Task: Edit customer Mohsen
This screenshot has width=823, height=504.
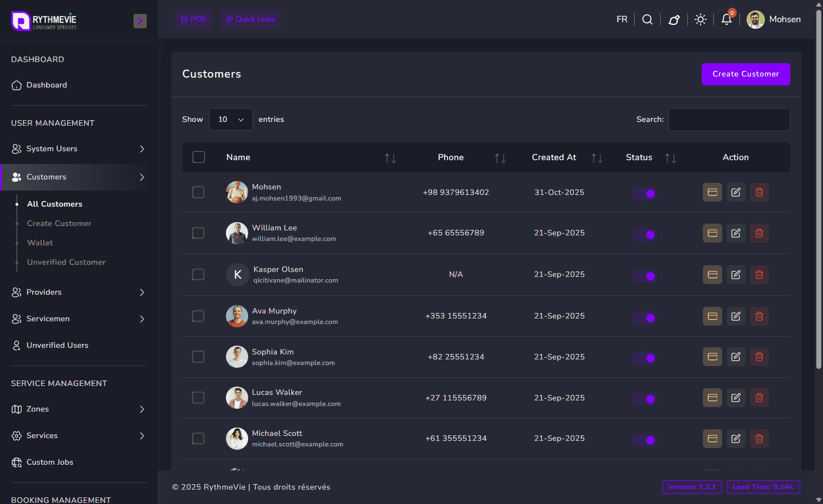Action: (735, 192)
